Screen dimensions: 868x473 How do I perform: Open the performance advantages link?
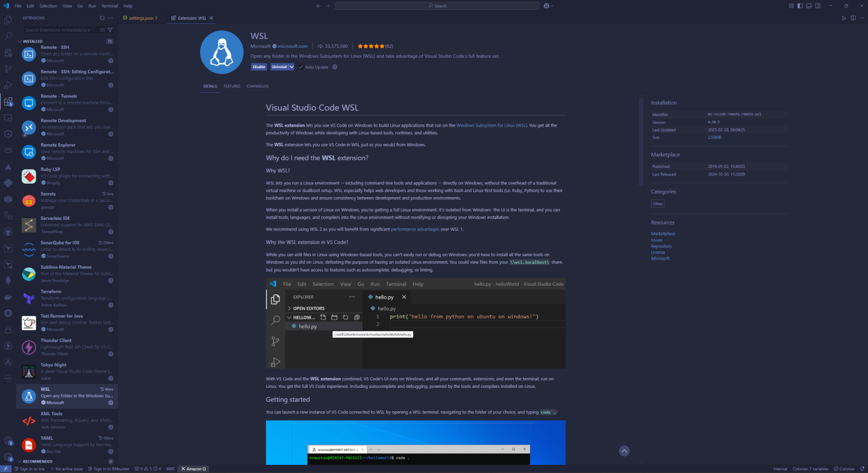pos(415,229)
